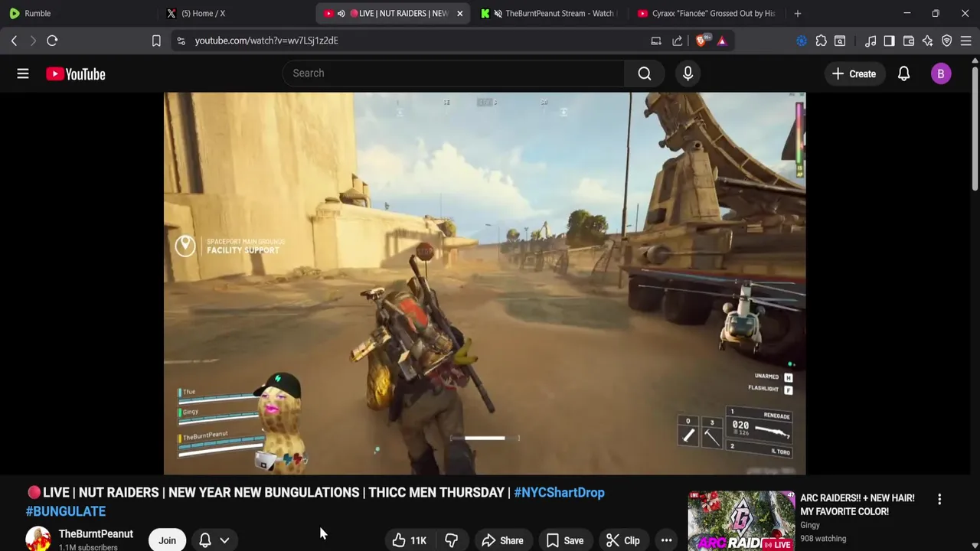Open the extensions puzzle icon
Image resolution: width=980 pixels, height=551 pixels.
pyautogui.click(x=821, y=41)
